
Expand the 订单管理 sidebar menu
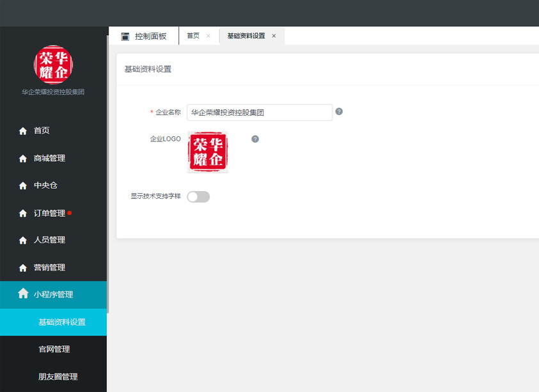[49, 214]
